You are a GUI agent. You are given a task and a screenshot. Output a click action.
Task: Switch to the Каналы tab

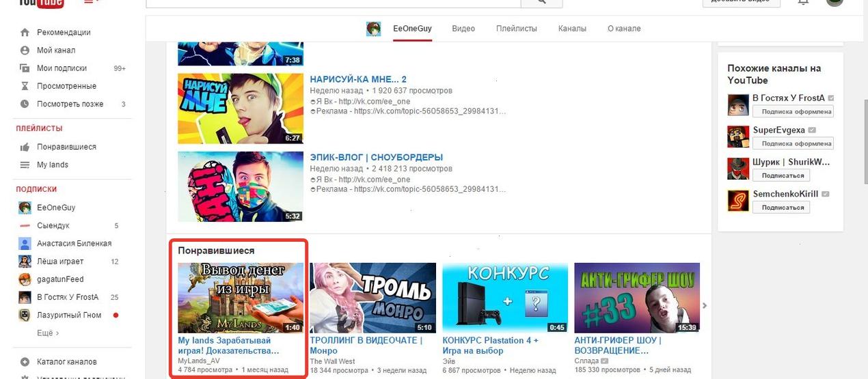(x=572, y=29)
